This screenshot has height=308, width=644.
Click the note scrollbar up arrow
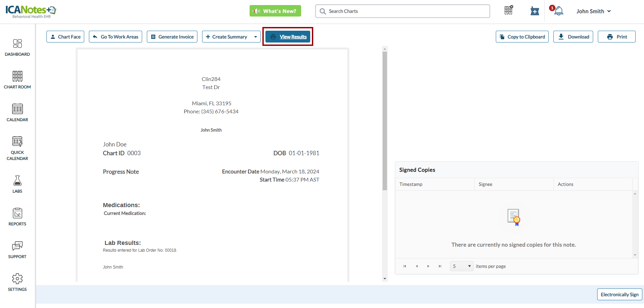(385, 49)
